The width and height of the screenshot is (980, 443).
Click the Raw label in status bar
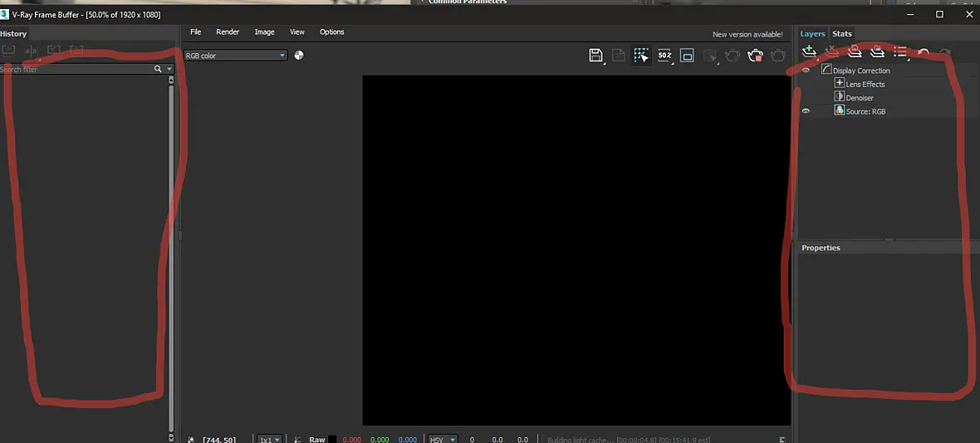tap(317, 440)
